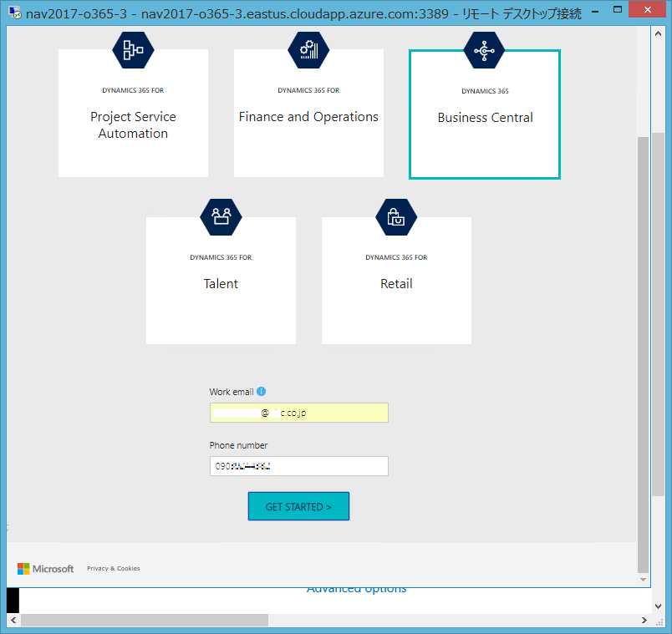Click the inner page scroll down arrow
The height and width of the screenshot is (634, 672).
coord(643,580)
